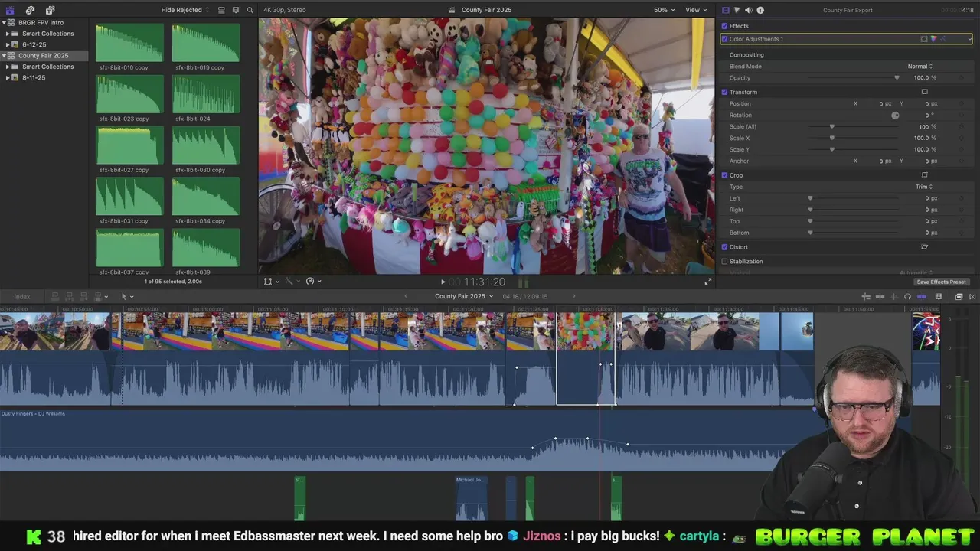Screen dimensions: 980x551
Task: Uncheck Color Adjustments 1 effect
Action: 724,39
